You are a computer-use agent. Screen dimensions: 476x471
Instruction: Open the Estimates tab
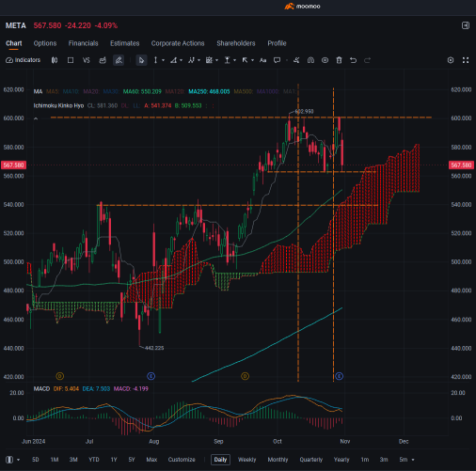125,43
